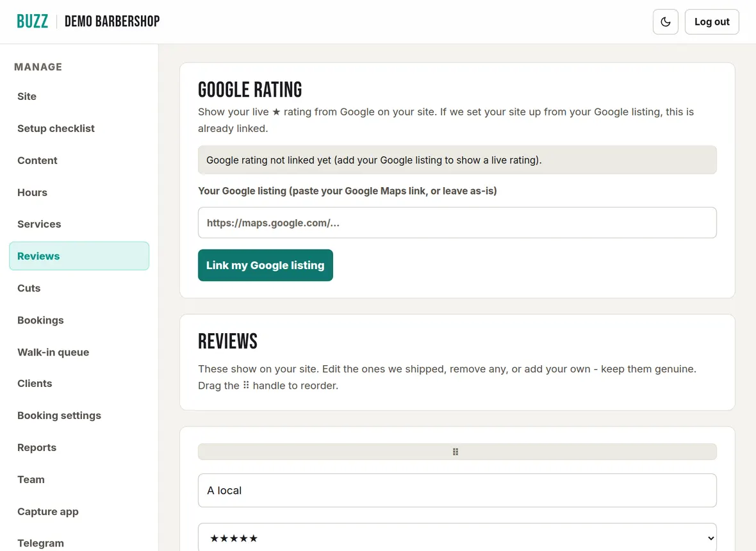Go to Setup checklist
Image resolution: width=756 pixels, height=551 pixels.
(x=79, y=128)
